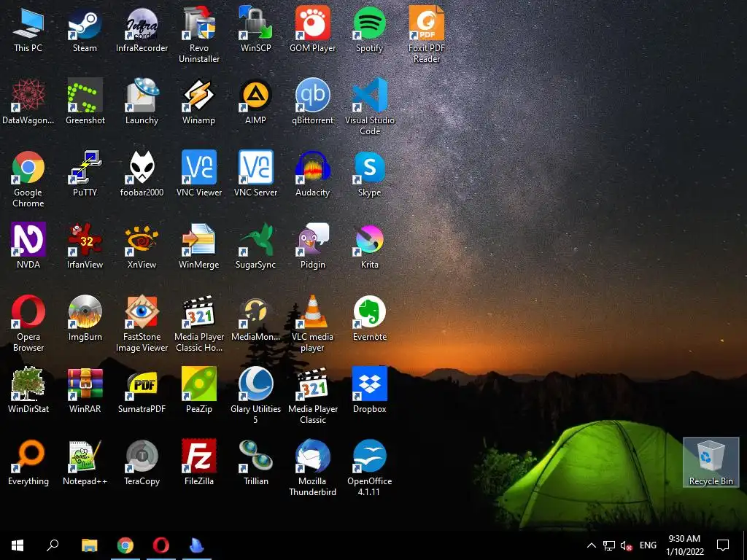Image resolution: width=747 pixels, height=560 pixels.
Task: Click the Audacity shortcut
Action: pos(312,174)
